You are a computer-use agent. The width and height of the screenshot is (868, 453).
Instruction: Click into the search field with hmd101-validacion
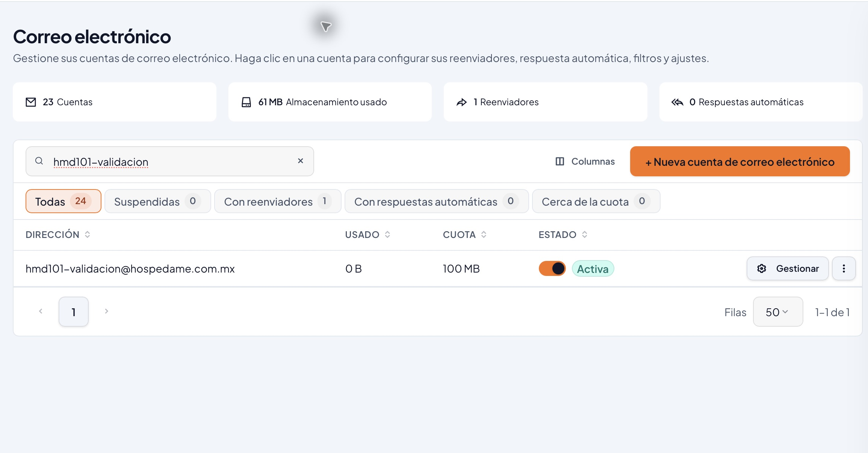(170, 161)
